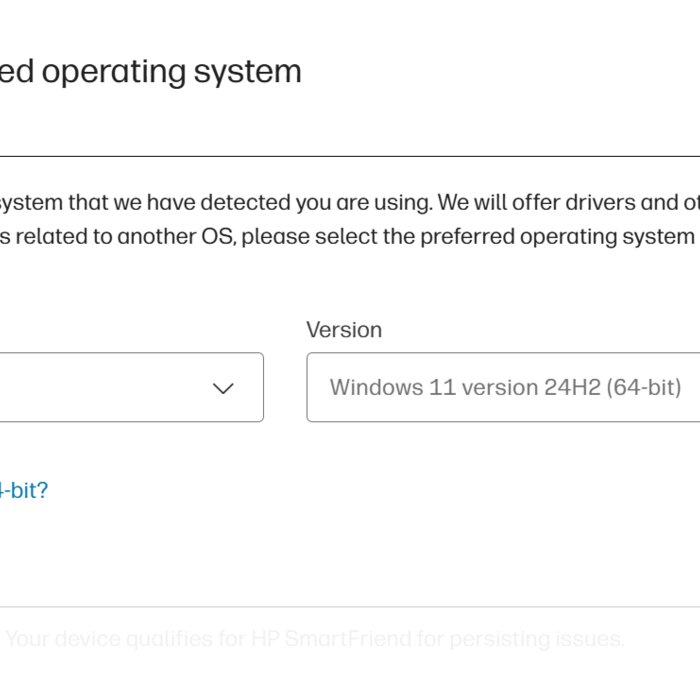Click the Version field label
Viewport: 700px width, 700px height.
(344, 330)
